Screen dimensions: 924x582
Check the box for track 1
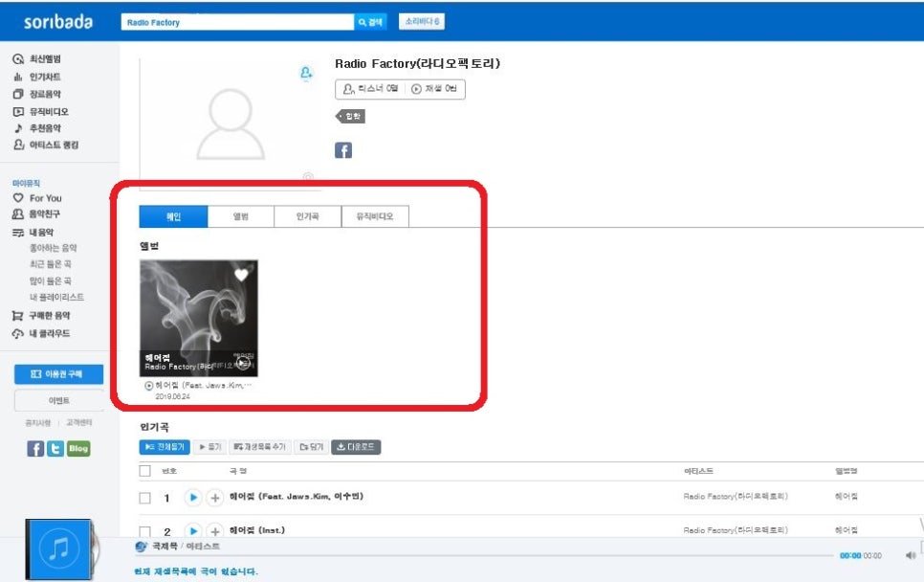145,498
